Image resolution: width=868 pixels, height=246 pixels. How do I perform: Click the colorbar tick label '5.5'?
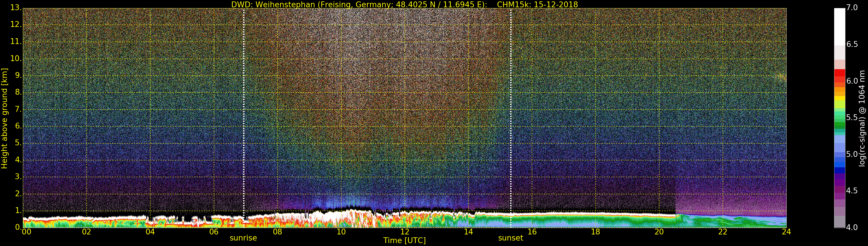point(852,118)
